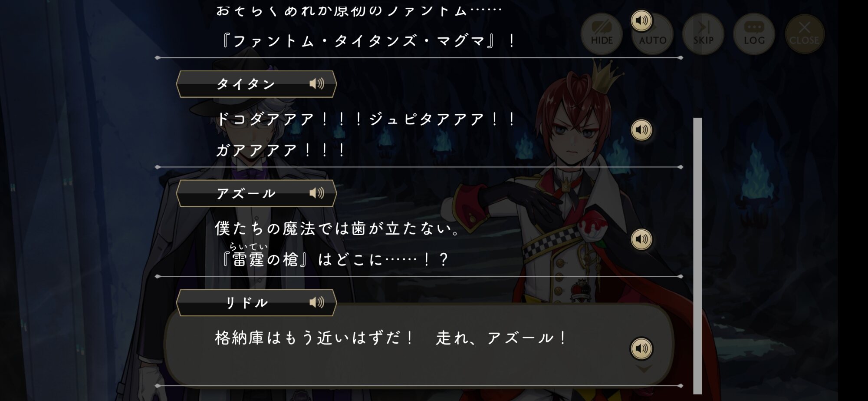Select the タイタン speaker name tag

click(x=256, y=84)
